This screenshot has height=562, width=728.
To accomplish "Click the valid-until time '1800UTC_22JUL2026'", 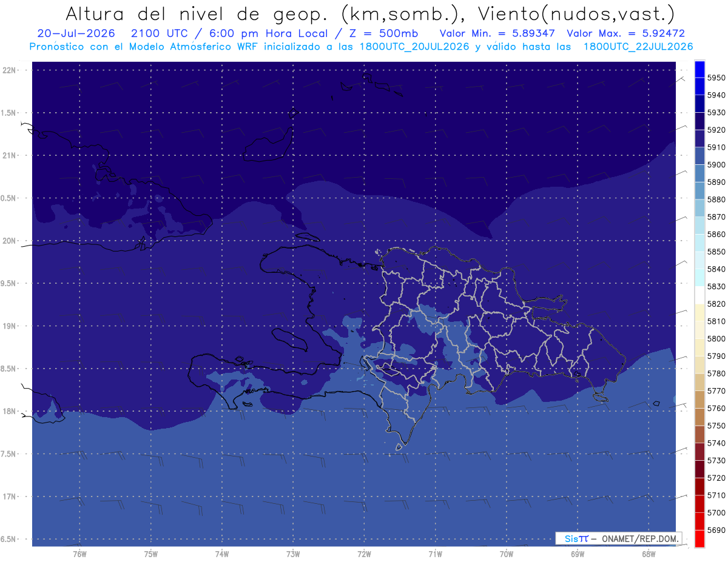I will click(638, 47).
